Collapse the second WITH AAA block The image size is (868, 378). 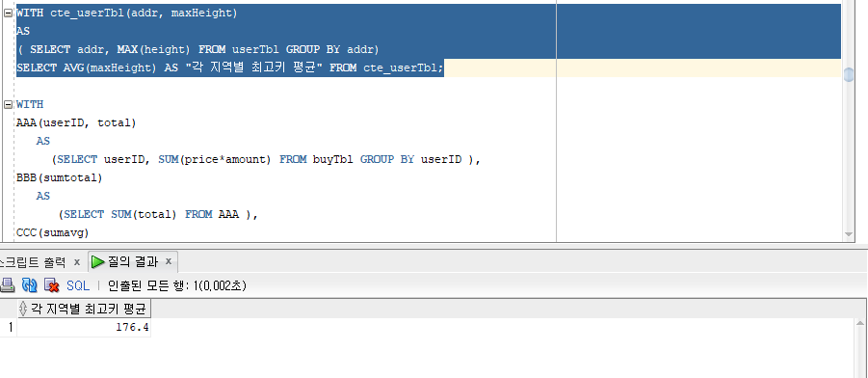(9, 105)
